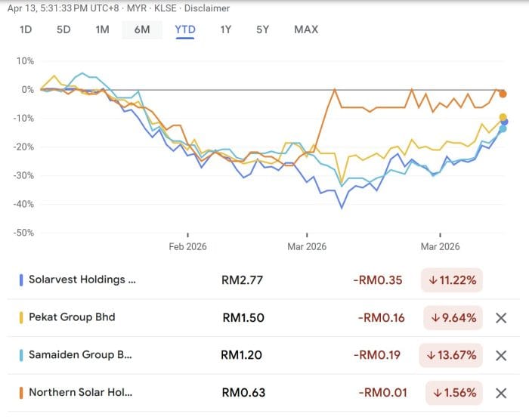Show the 1Y chart range
Screen dimensions: 529x420
click(x=225, y=29)
